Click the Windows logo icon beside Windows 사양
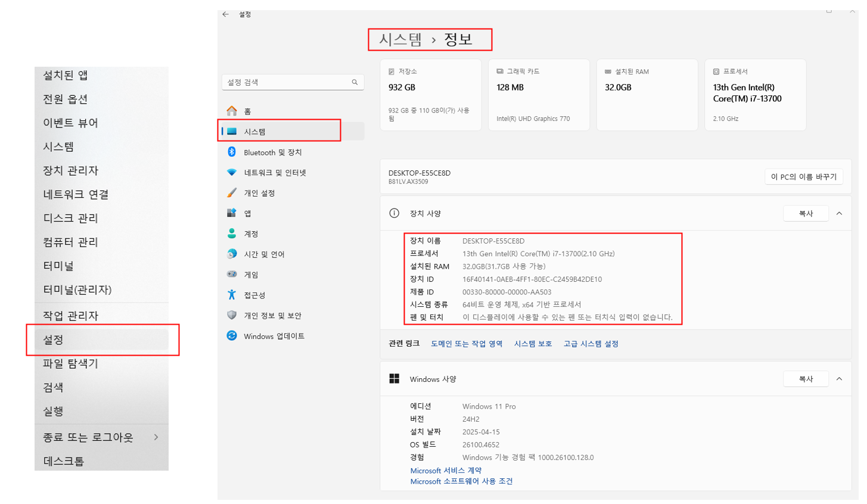The height and width of the screenshot is (504, 867). click(x=394, y=379)
